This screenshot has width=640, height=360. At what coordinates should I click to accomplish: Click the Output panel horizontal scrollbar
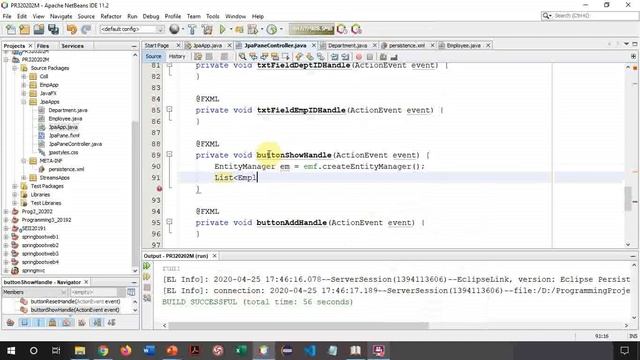coord(298,325)
